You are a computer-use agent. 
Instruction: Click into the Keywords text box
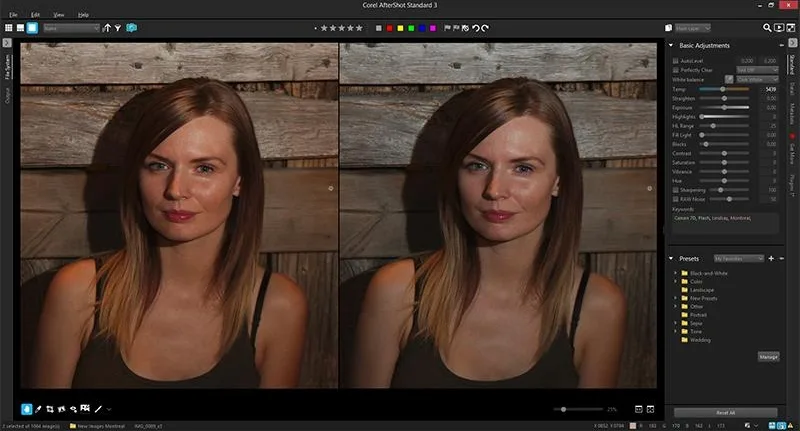click(x=725, y=223)
